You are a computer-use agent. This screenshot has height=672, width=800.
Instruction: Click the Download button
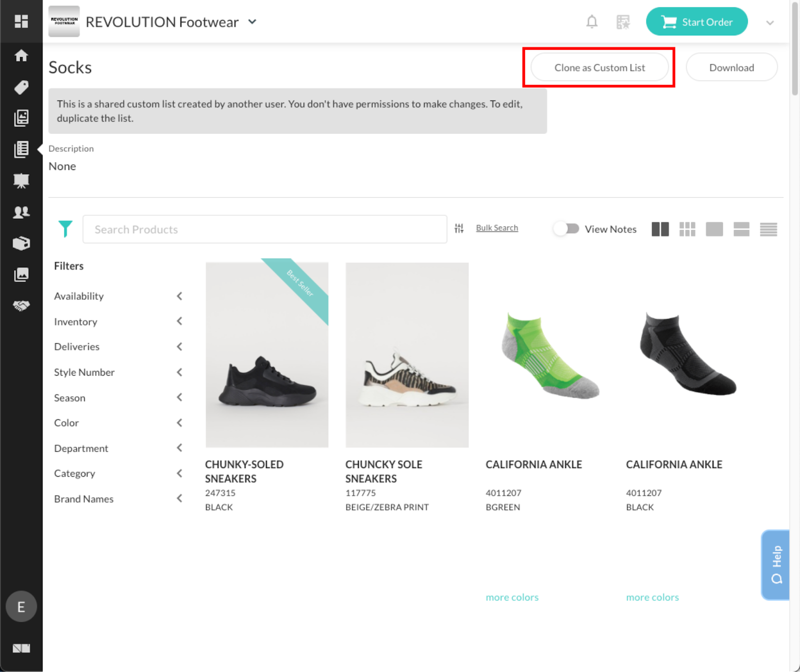click(x=731, y=67)
